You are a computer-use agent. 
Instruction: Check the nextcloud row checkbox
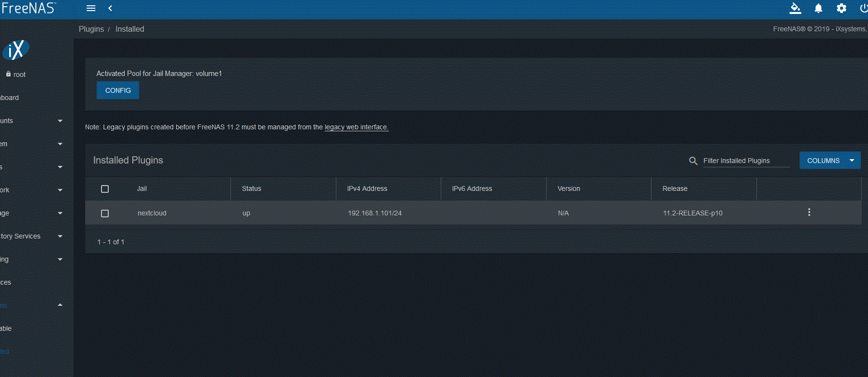105,214
